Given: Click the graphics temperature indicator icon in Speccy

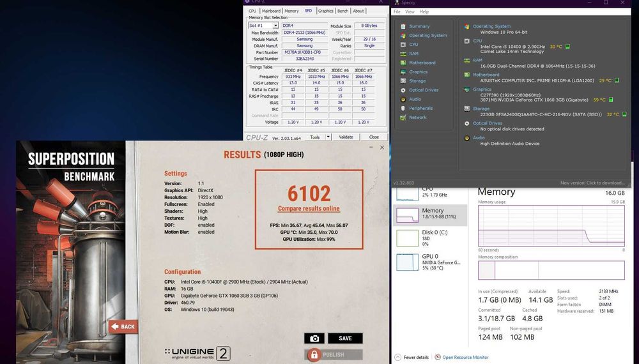Looking at the screenshot, I should 611,100.
